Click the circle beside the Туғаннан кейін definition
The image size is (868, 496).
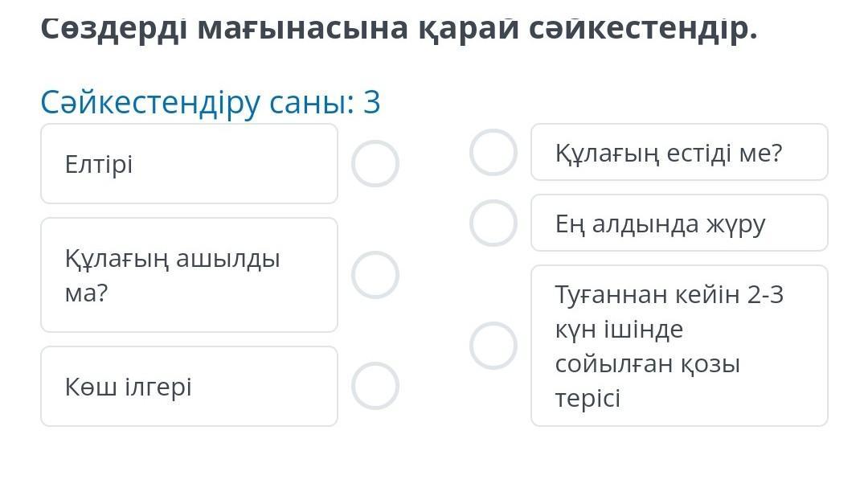(493, 346)
